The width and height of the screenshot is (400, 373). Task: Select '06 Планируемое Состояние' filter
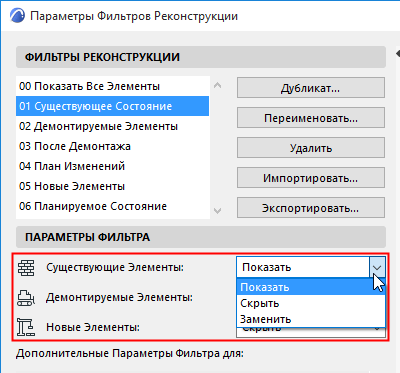click(x=113, y=206)
